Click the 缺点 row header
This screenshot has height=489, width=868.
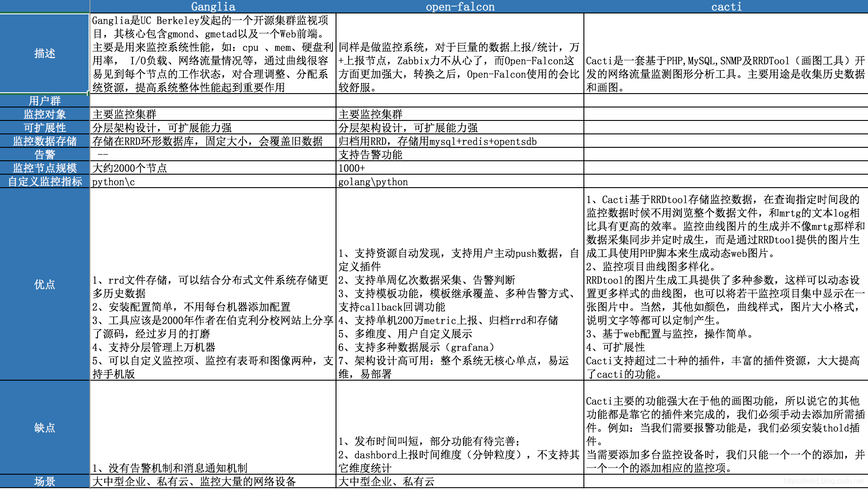[45, 428]
